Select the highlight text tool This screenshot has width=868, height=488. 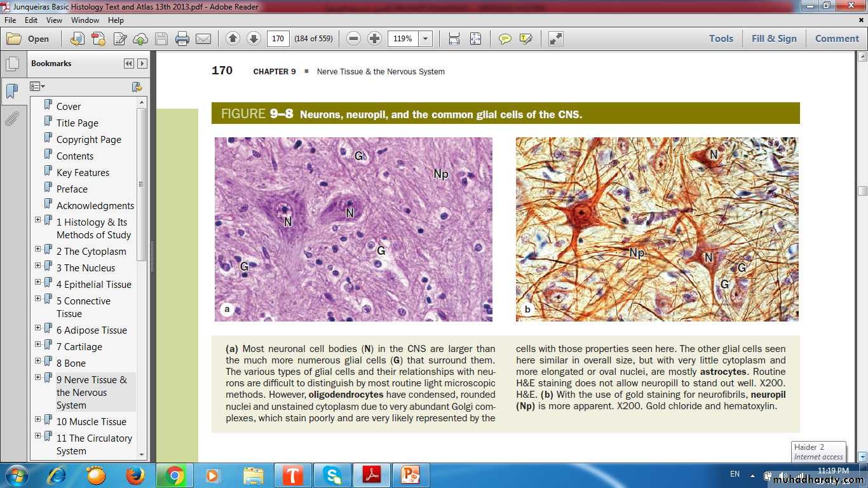tap(526, 39)
